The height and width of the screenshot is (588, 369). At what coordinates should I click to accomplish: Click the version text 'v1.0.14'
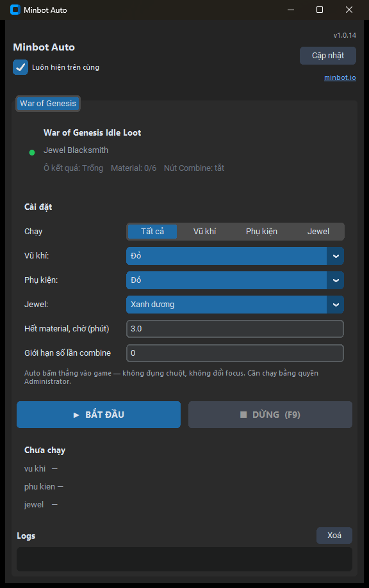pos(345,35)
